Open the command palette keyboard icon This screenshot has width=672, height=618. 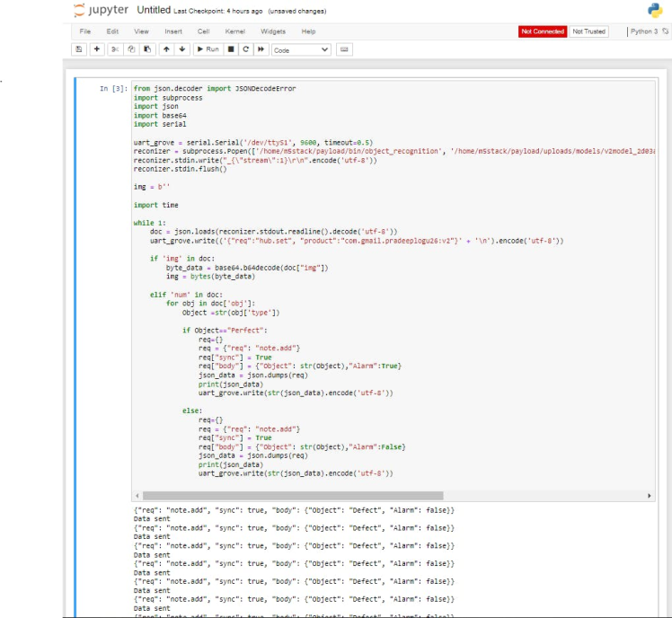click(x=345, y=49)
